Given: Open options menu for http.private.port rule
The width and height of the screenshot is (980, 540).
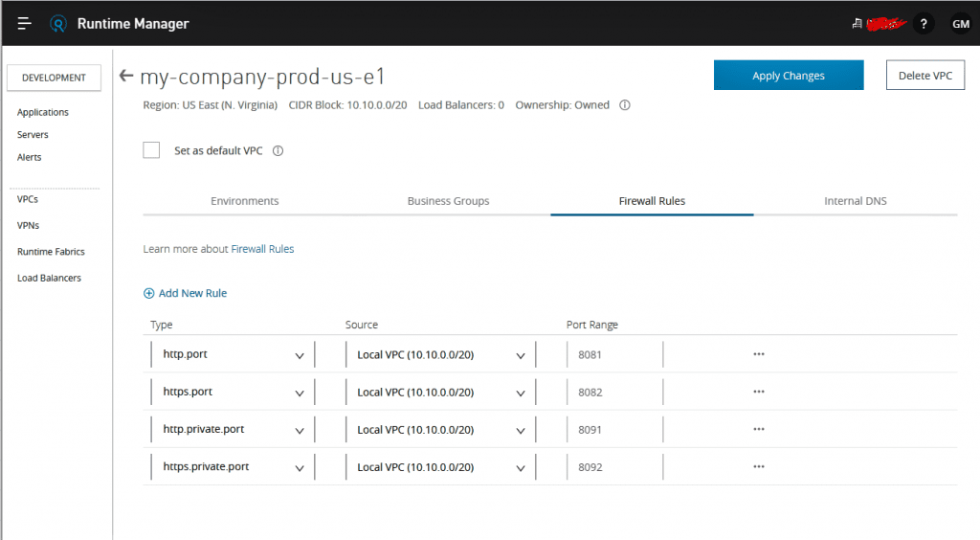Looking at the screenshot, I should 759,429.
